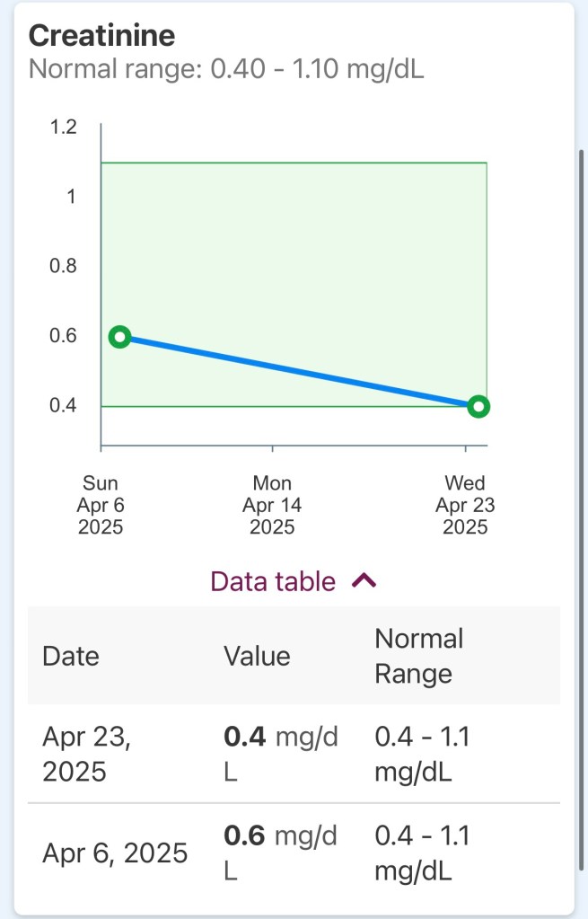Collapse the Data table chevron arrow

364,581
